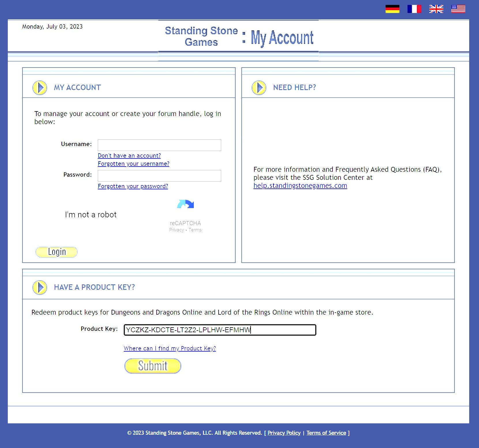Switch language with the French flag
Screen dimensions: 479x448
click(x=414, y=9)
